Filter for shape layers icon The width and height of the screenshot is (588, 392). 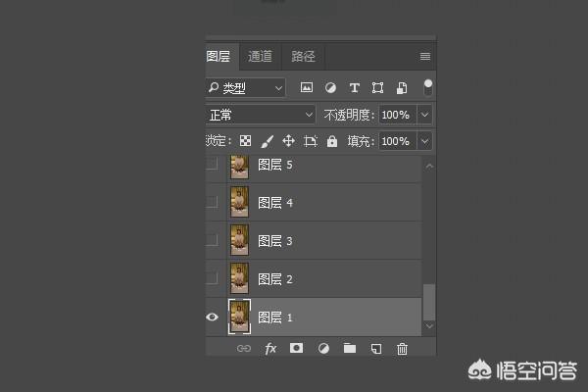coord(377,88)
